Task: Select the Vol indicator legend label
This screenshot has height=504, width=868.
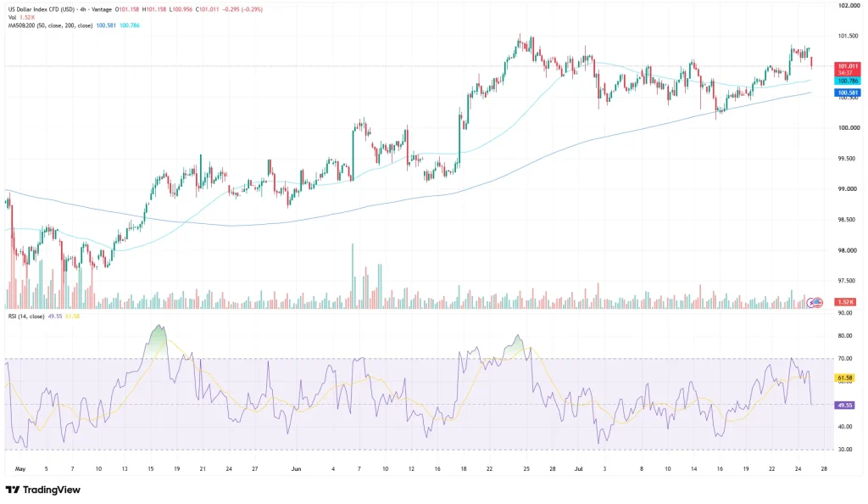Action: pyautogui.click(x=12, y=18)
